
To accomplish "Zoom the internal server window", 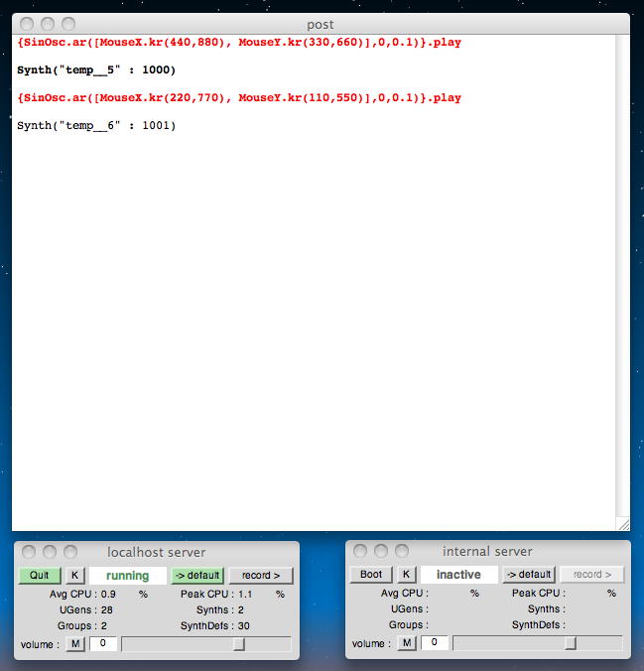I will (x=401, y=551).
